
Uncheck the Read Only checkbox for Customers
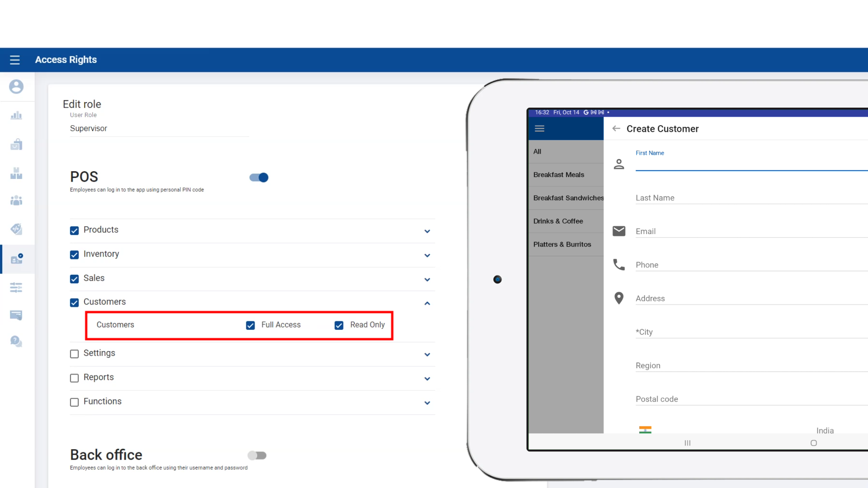339,325
